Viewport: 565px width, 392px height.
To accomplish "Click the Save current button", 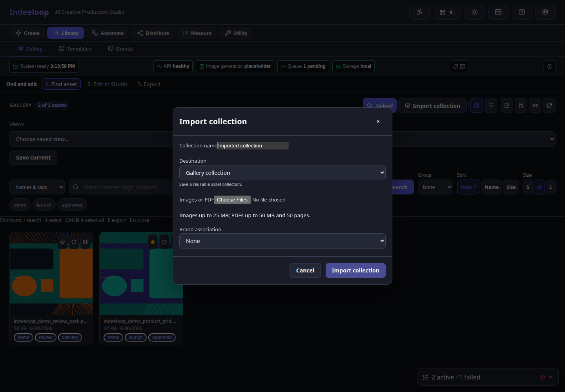I will pos(33,157).
